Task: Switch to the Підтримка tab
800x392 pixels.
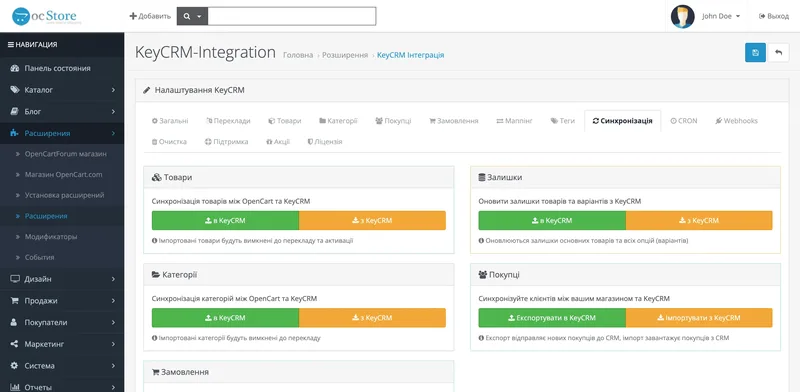Action: 227,141
